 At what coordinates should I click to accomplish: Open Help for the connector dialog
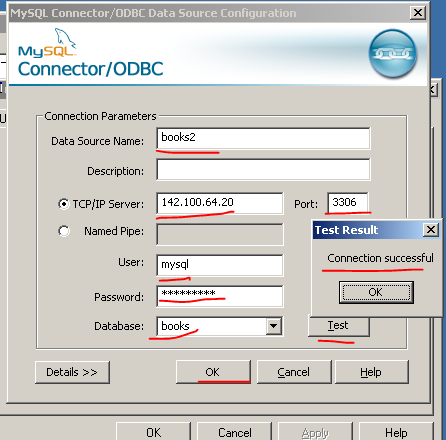click(x=371, y=372)
